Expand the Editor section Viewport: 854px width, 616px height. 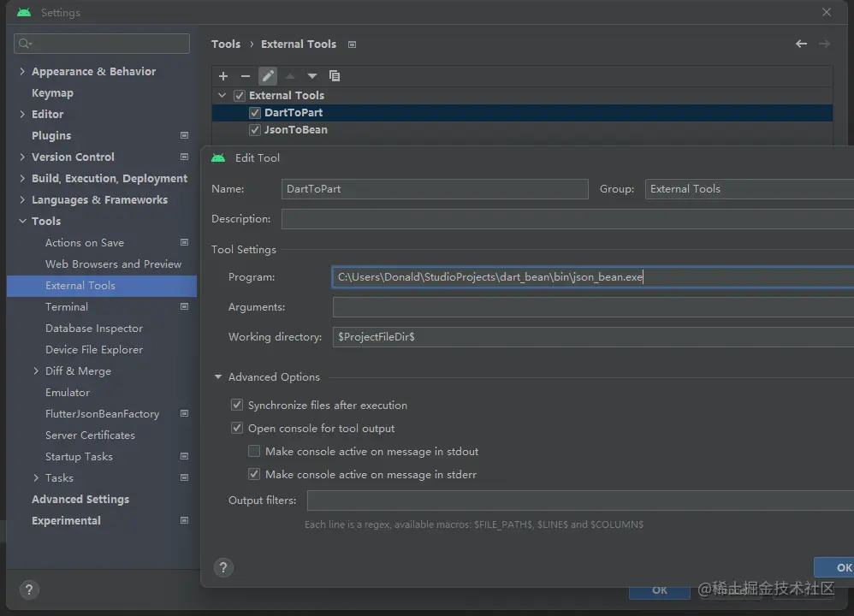click(x=22, y=115)
